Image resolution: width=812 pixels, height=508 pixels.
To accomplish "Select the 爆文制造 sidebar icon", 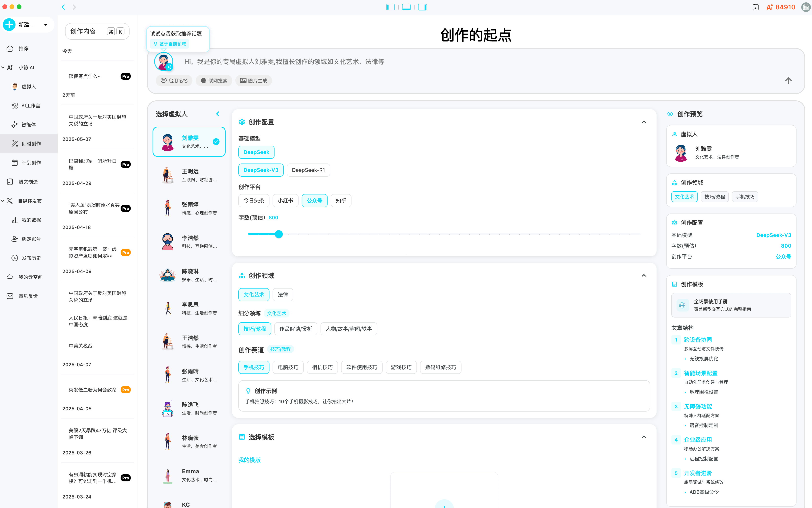I will pos(29,181).
